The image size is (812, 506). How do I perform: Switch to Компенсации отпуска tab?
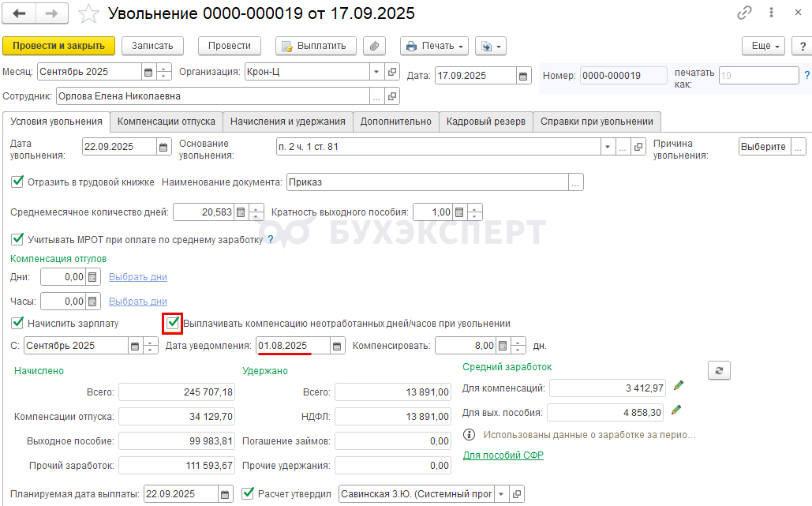point(167,122)
